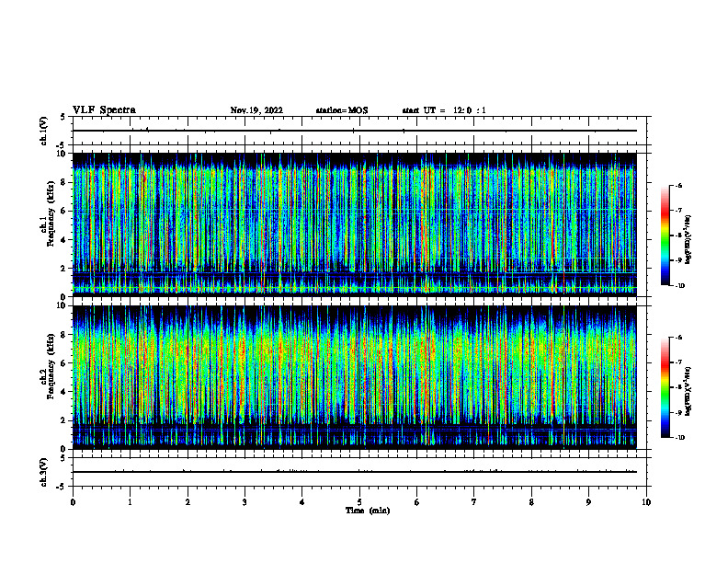Click the ch.1 frequency tick label 2
728x563 pixels.
63,269
